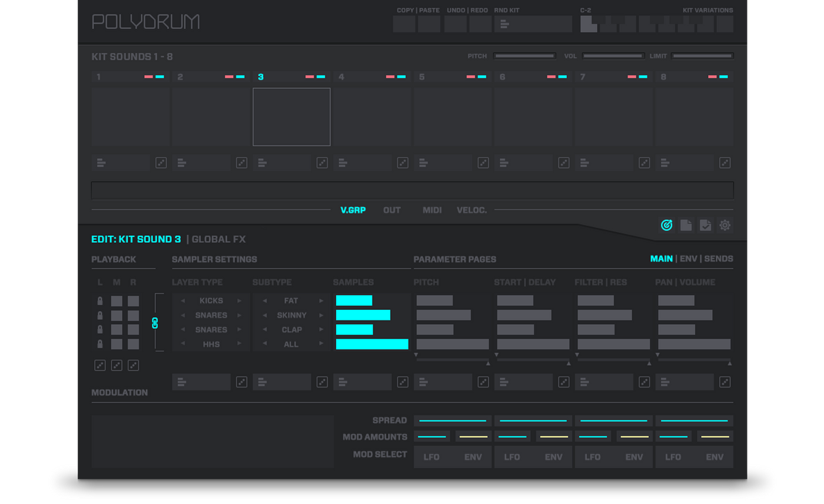Screen dimensions: 824x504
Task: Click the Undo button
Action: 456,24
